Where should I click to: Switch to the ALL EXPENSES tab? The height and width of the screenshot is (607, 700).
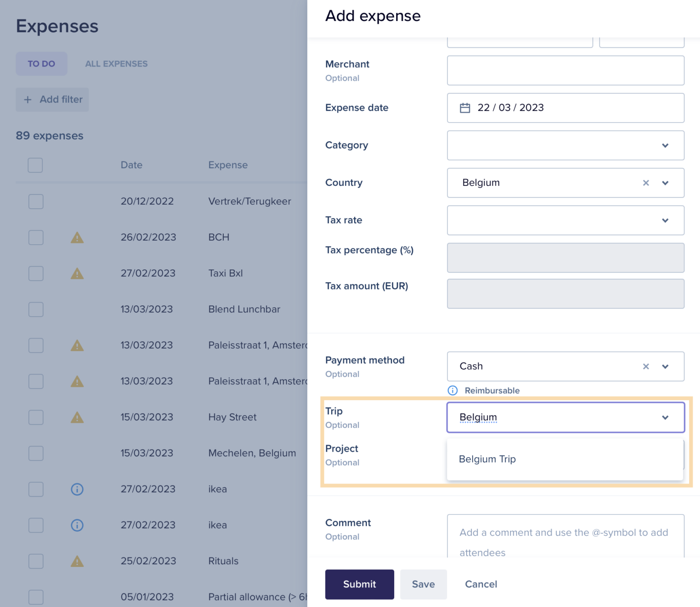tap(116, 63)
